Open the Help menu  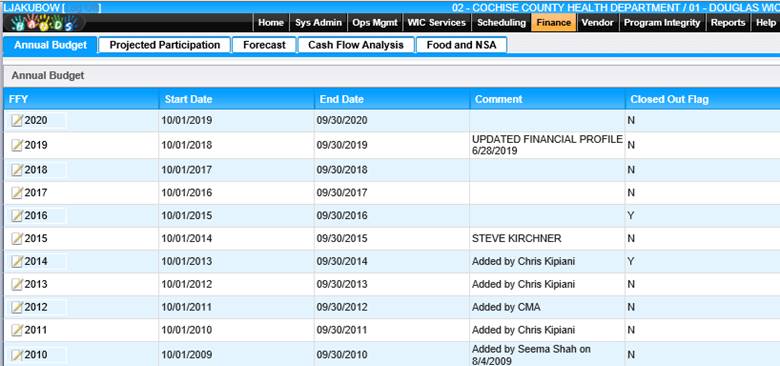[766, 22]
